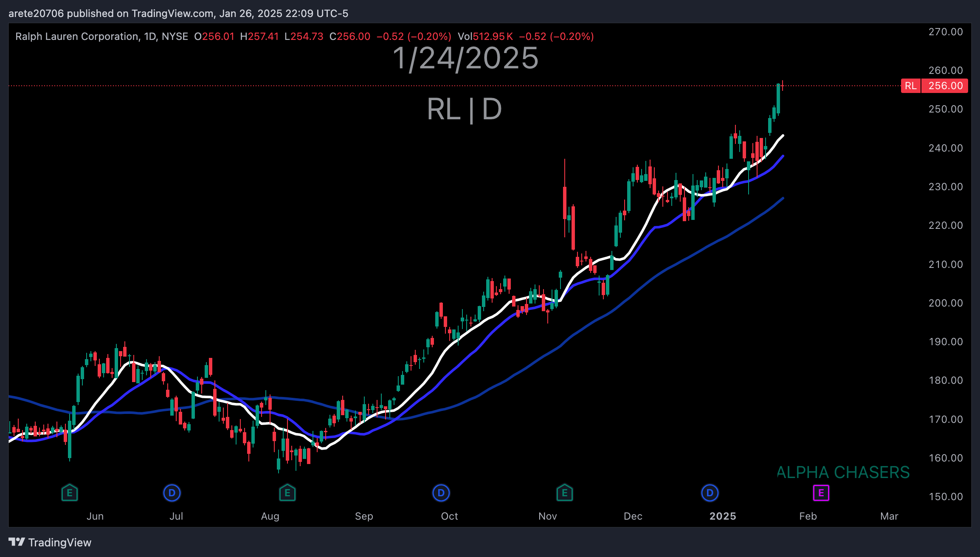Click the TradingView logo at bottom left
The image size is (980, 557).
tap(50, 543)
